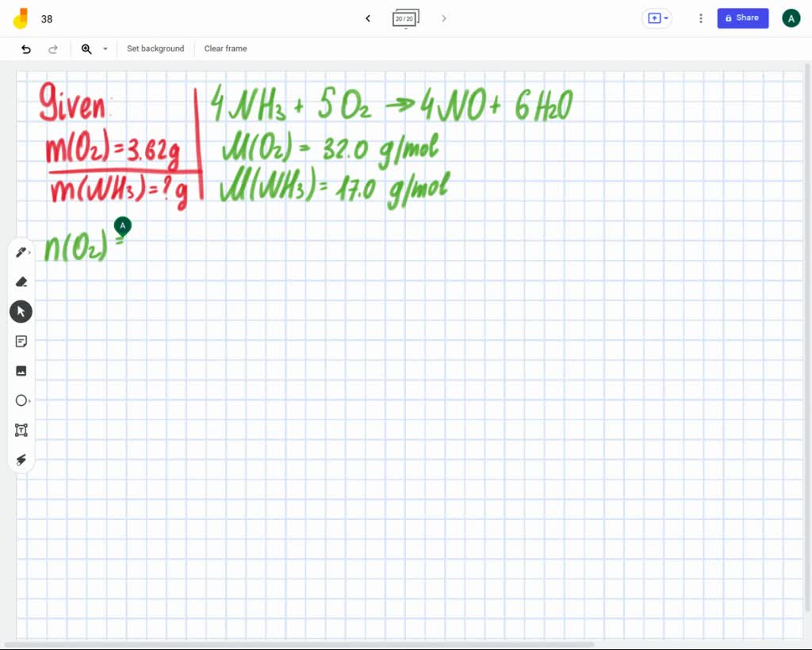Select the zoom magnifier tool
The height and width of the screenshot is (650, 812).
(x=86, y=48)
